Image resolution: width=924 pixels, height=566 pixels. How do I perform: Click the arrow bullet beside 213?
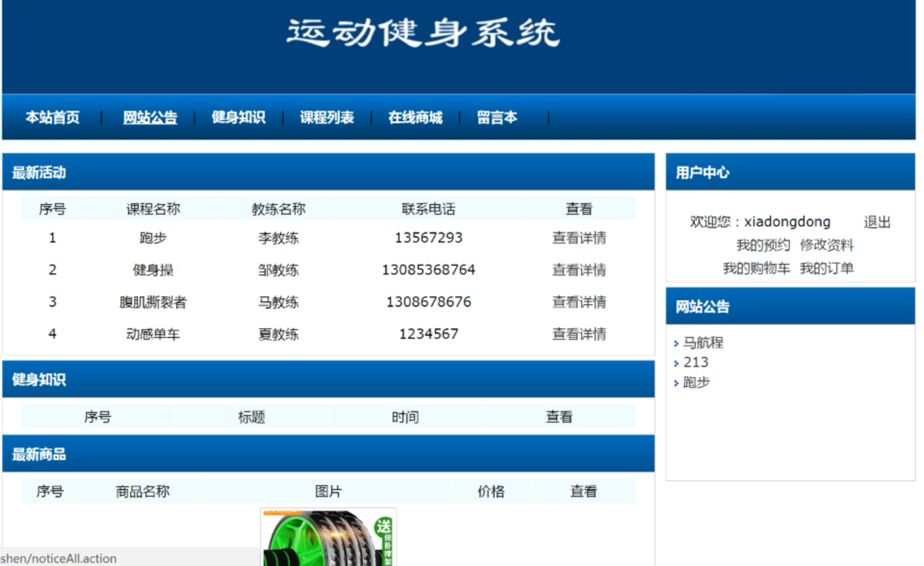tap(676, 364)
